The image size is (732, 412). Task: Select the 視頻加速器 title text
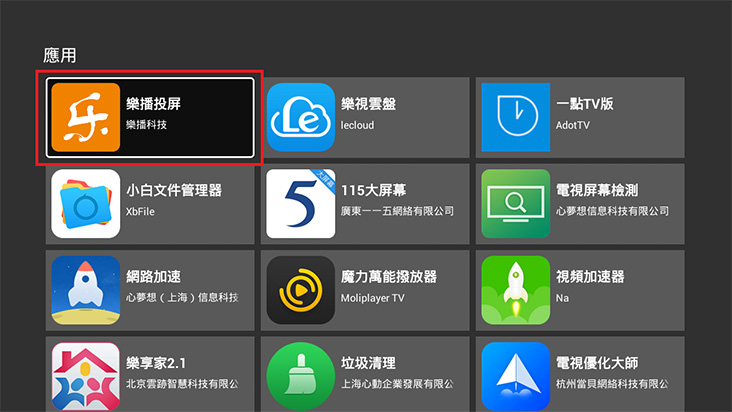tap(590, 276)
